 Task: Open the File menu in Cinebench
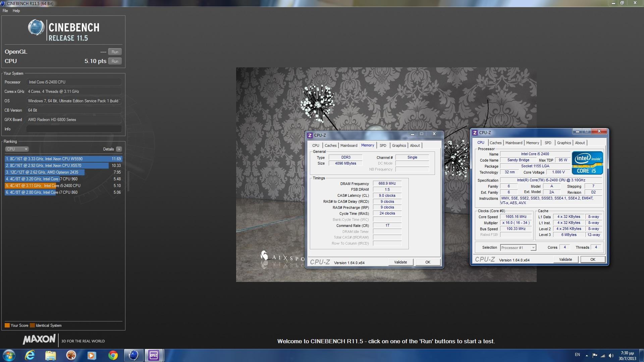(x=5, y=11)
